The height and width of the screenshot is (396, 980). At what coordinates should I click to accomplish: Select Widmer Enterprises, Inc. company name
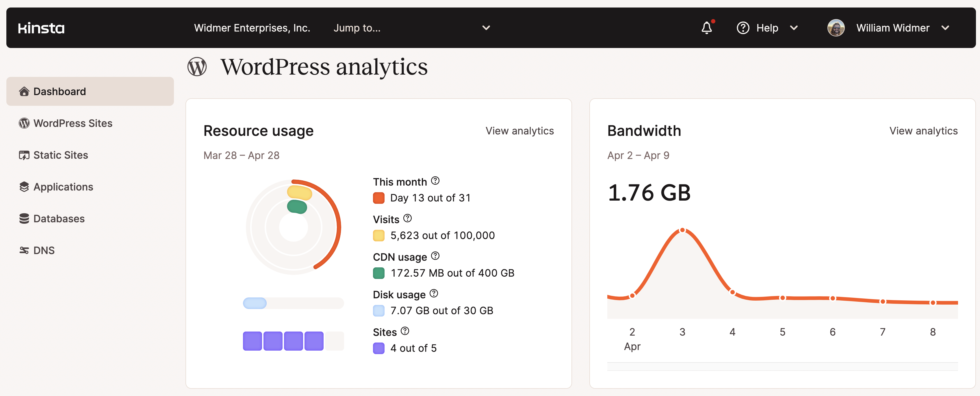252,28
